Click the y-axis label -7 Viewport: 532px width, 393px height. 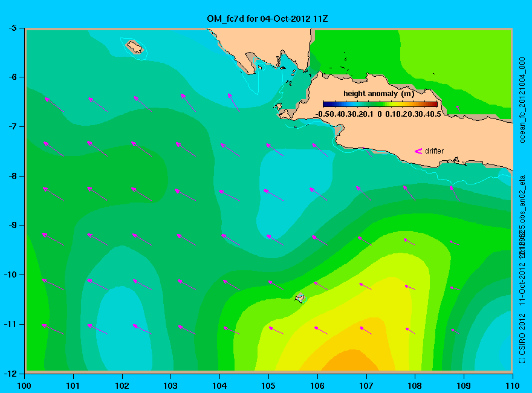click(x=13, y=126)
